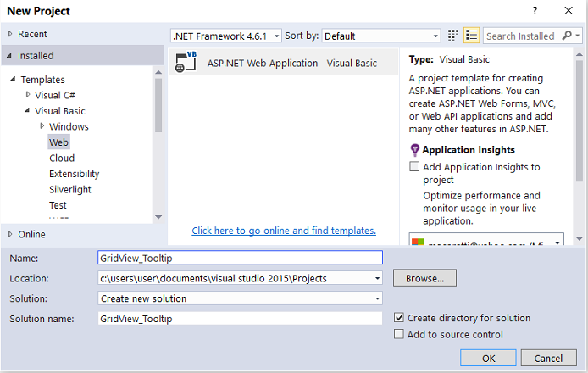Expand the Online section
This screenshot has height=373, width=588.
[10, 234]
